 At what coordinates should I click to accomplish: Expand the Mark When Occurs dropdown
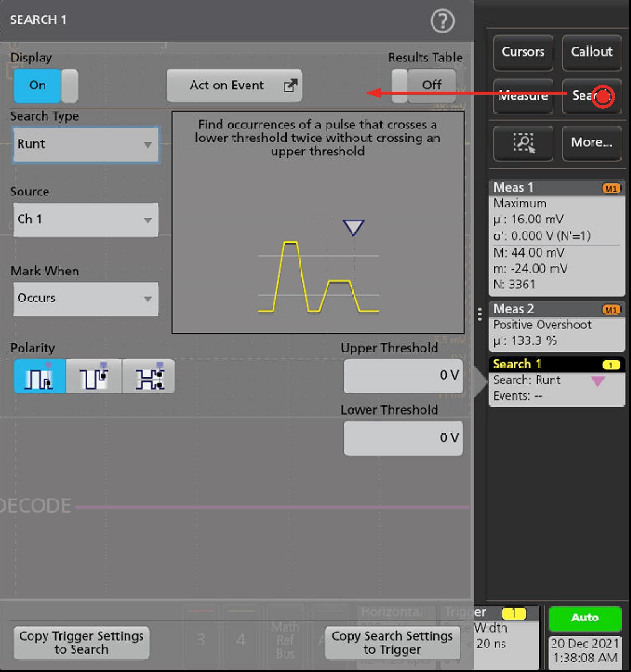(x=85, y=299)
